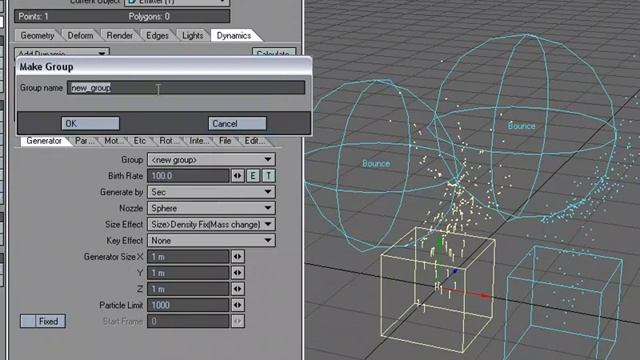Click the Group name text field
Image resolution: width=640 pixels, height=360 pixels.
point(186,88)
